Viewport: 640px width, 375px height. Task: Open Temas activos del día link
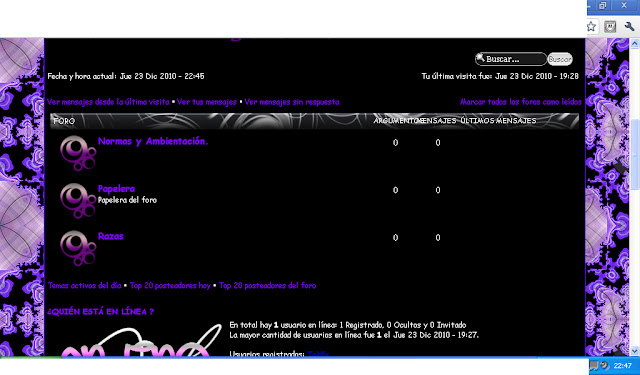84,286
